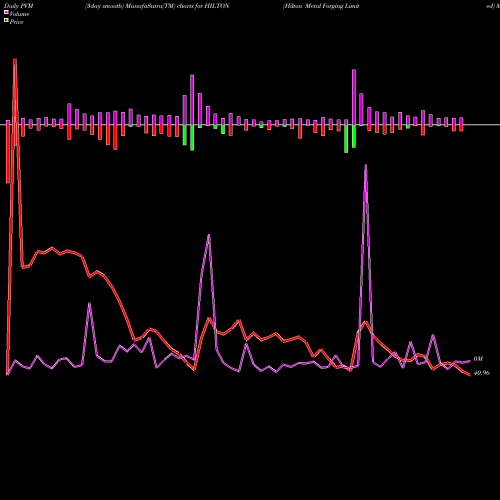Screen dimensions: 500x500
Task: Select the Price legend label
Action: pyautogui.click(x=16, y=22)
